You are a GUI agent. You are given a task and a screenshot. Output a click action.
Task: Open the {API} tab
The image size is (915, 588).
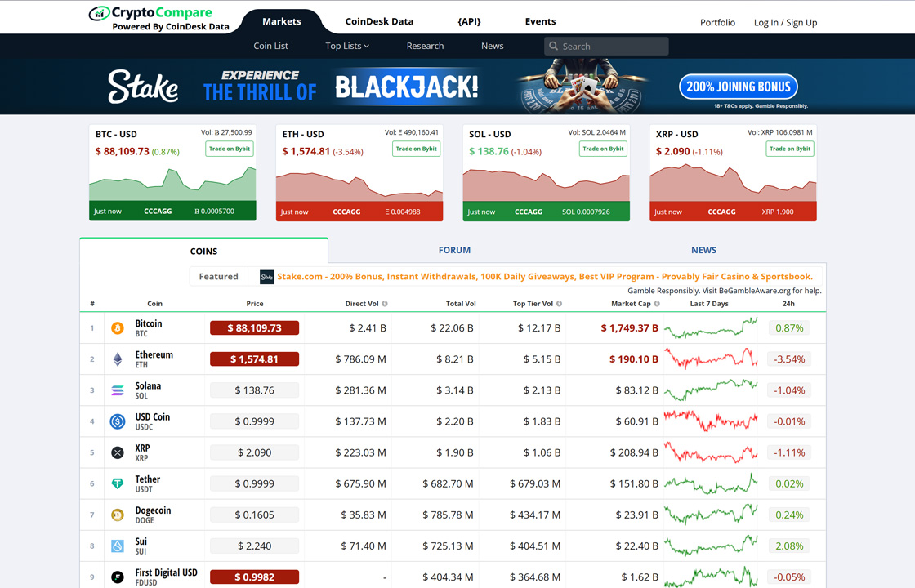469,21
